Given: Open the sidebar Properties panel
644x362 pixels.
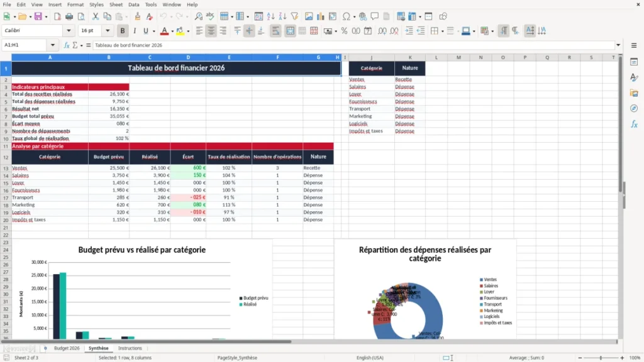Looking at the screenshot, I should point(634,62).
